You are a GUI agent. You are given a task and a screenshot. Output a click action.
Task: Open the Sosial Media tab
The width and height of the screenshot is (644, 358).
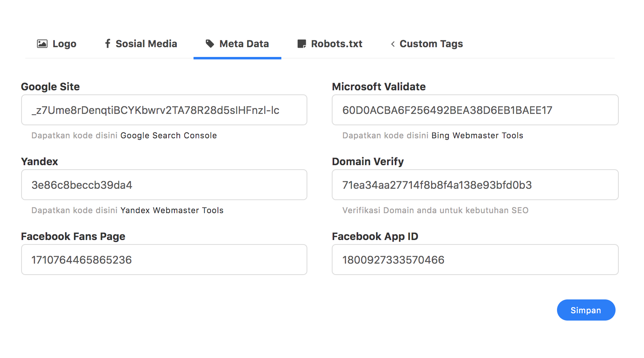pos(146,44)
